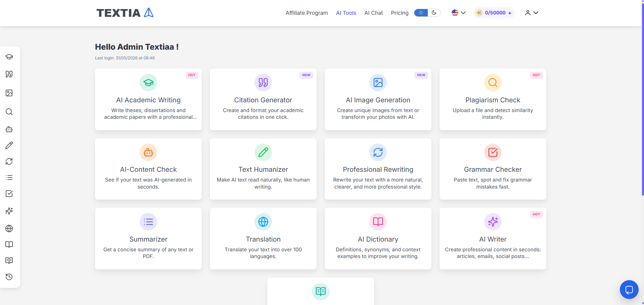Screen dimensions: 644x305
Task: Open Professional Rewriting card title
Action: click(378, 169)
